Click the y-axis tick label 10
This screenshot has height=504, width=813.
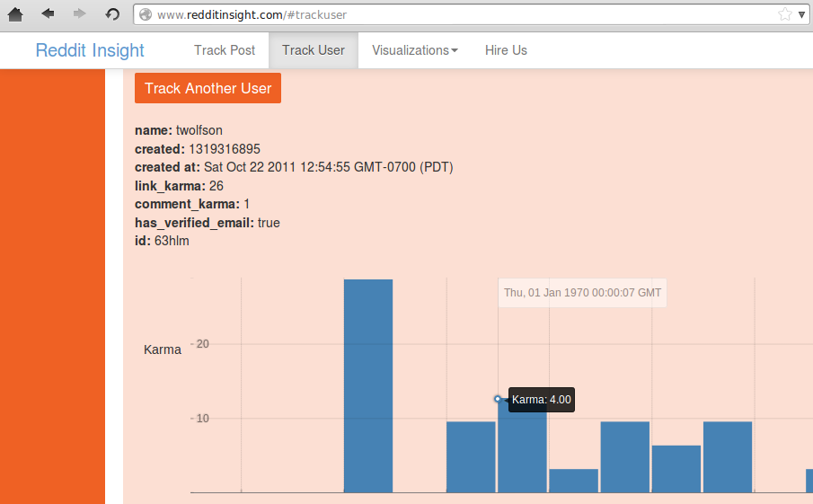pos(203,419)
